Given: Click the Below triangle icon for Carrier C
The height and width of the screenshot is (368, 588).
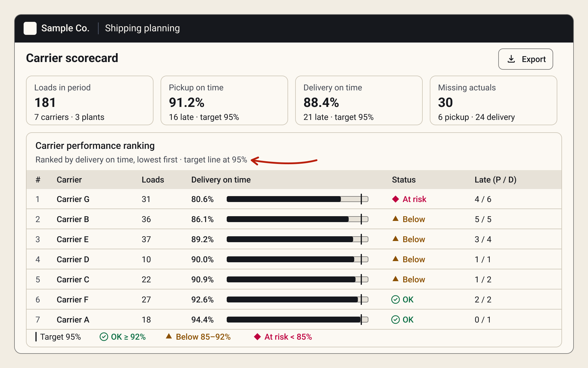Looking at the screenshot, I should tap(396, 279).
